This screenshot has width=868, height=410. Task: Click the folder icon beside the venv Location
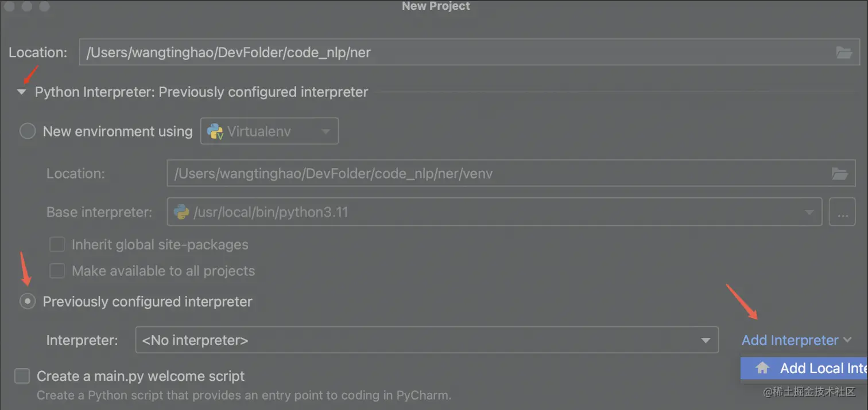pyautogui.click(x=840, y=174)
